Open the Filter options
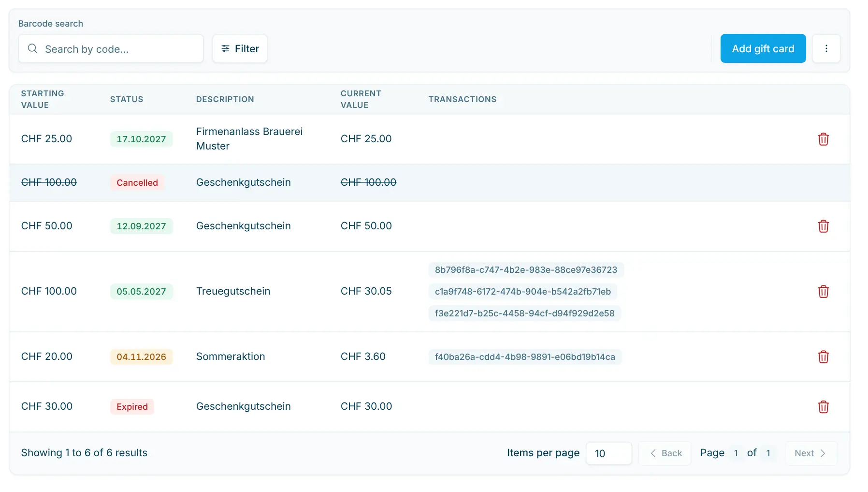Viewport: 868px width, 492px height. pyautogui.click(x=240, y=48)
